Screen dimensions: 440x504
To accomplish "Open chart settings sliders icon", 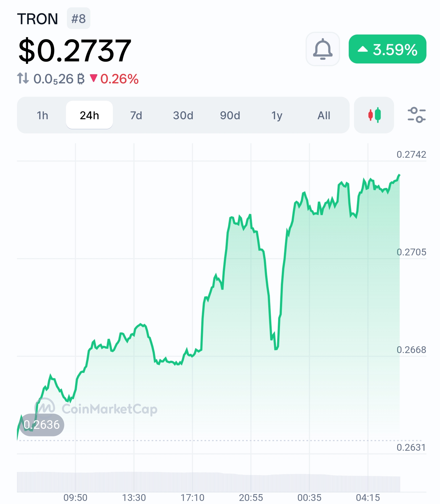I will (x=417, y=115).
